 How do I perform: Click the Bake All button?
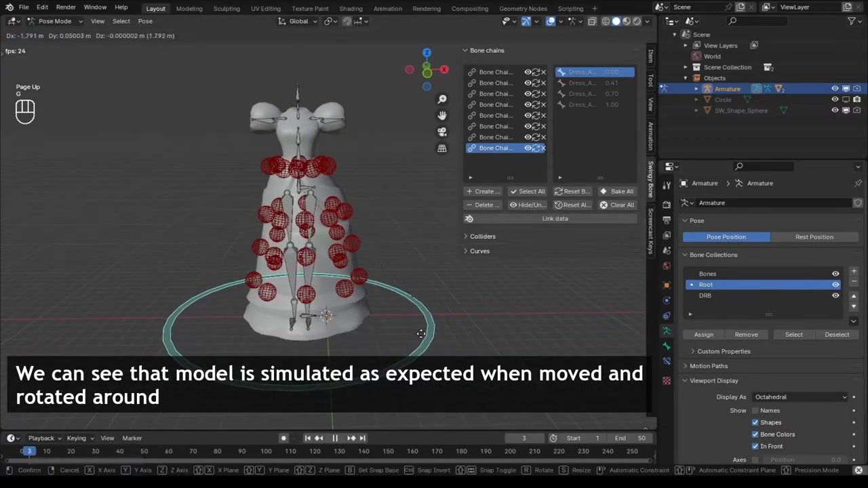pyautogui.click(x=616, y=191)
